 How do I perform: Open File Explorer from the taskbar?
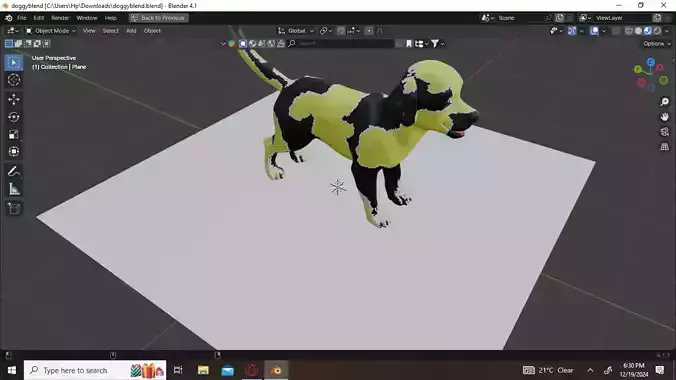coord(203,370)
